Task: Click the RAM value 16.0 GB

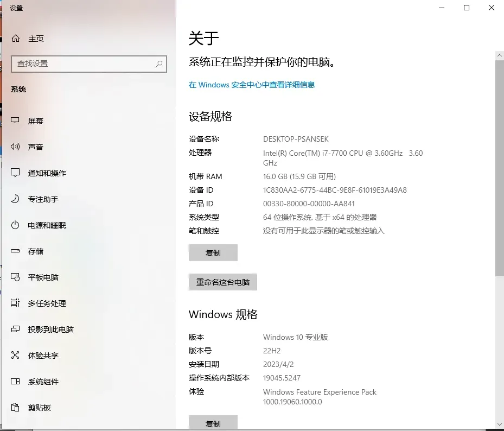Action: (x=299, y=176)
